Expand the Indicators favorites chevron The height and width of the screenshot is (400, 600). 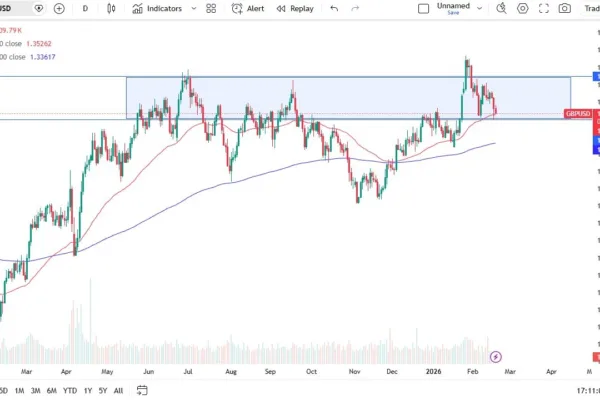[194, 8]
